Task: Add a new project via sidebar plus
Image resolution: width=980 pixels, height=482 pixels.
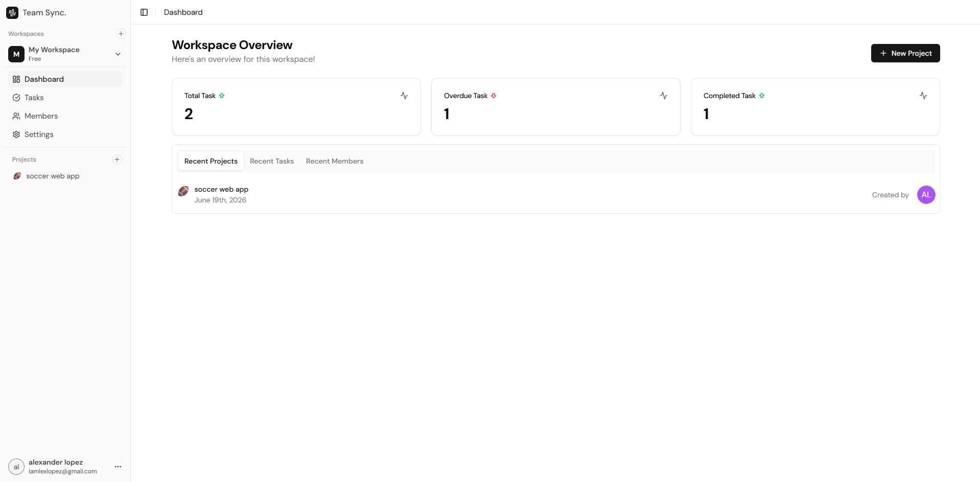Action: pyautogui.click(x=117, y=159)
